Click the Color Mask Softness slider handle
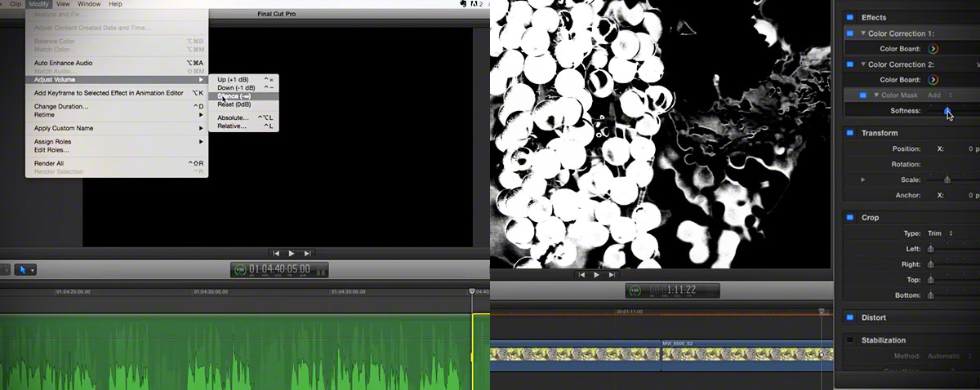 pos(947,111)
